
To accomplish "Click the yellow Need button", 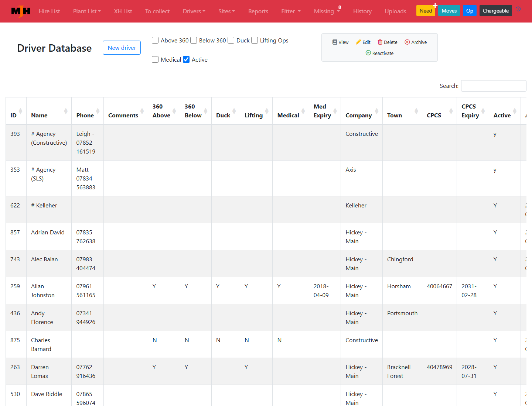I will [x=426, y=11].
